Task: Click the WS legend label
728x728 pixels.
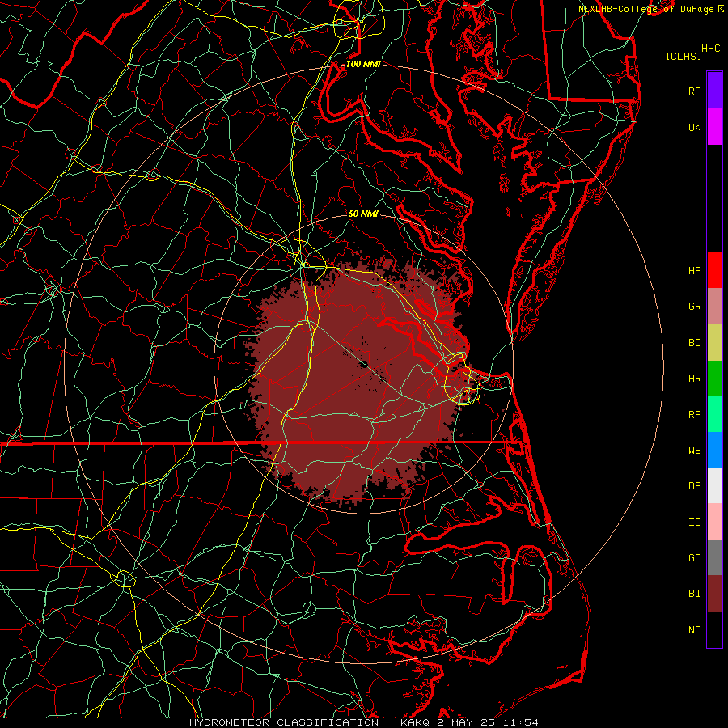Action: tap(695, 450)
